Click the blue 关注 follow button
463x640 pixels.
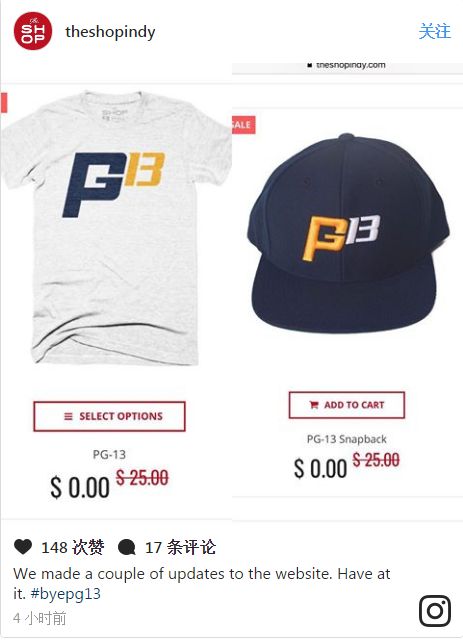435,31
